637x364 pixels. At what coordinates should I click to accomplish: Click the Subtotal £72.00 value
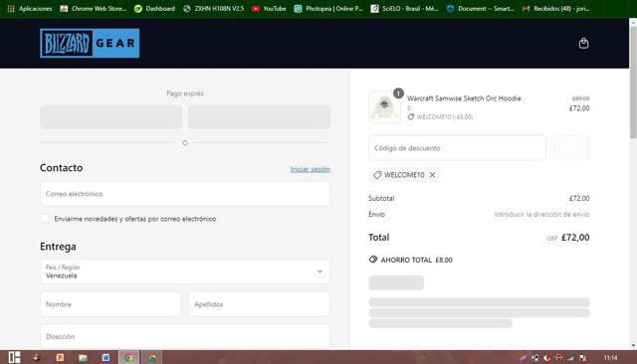[579, 198]
